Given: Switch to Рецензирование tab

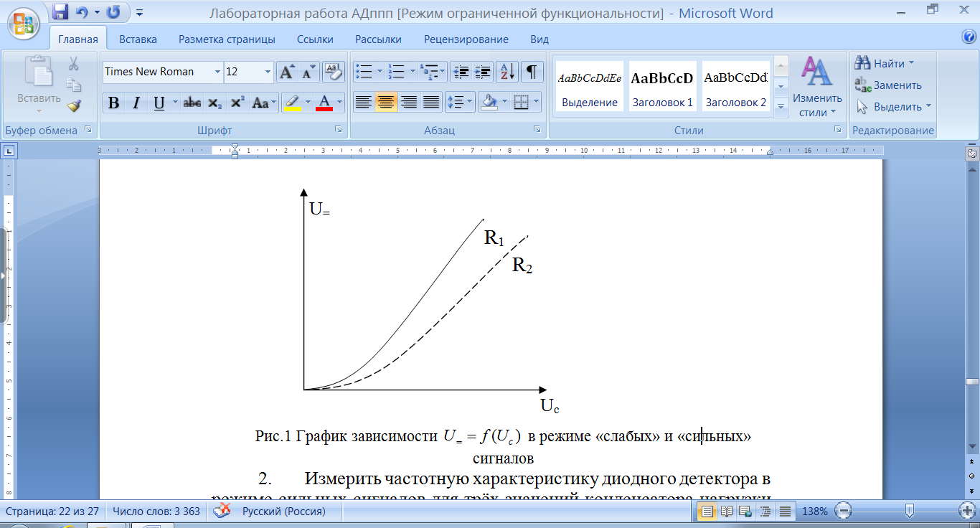Looking at the screenshot, I should pyautogui.click(x=466, y=39).
